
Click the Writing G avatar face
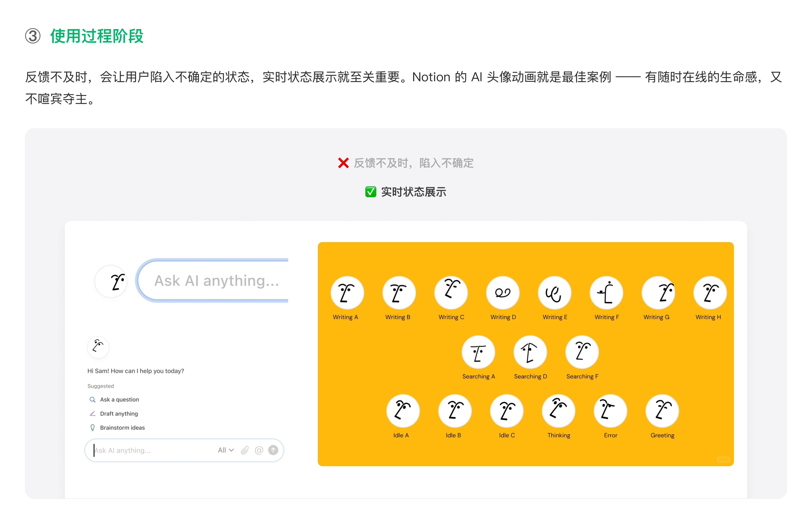pos(658,293)
